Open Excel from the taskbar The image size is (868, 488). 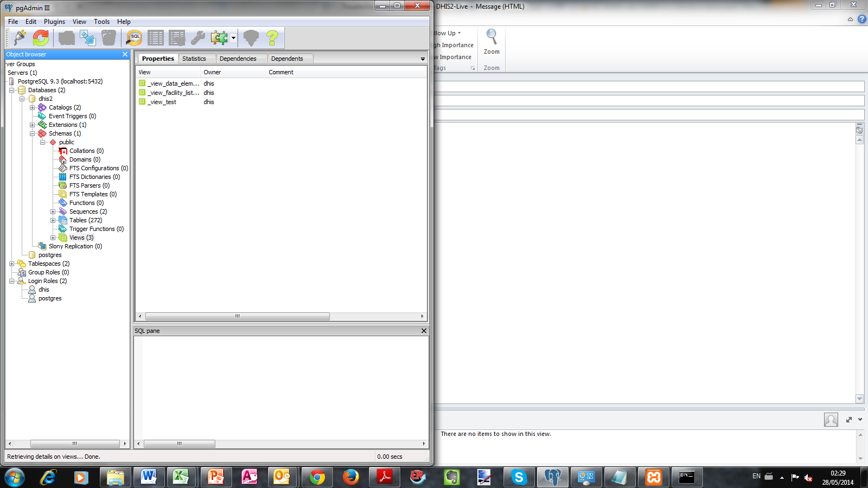coord(182,477)
